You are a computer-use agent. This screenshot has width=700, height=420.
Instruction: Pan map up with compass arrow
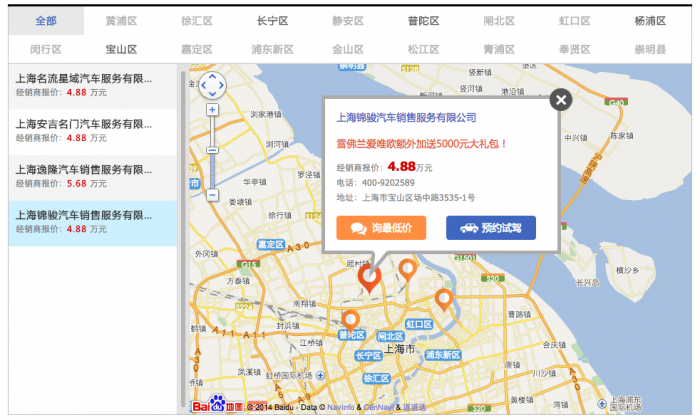[x=212, y=77]
